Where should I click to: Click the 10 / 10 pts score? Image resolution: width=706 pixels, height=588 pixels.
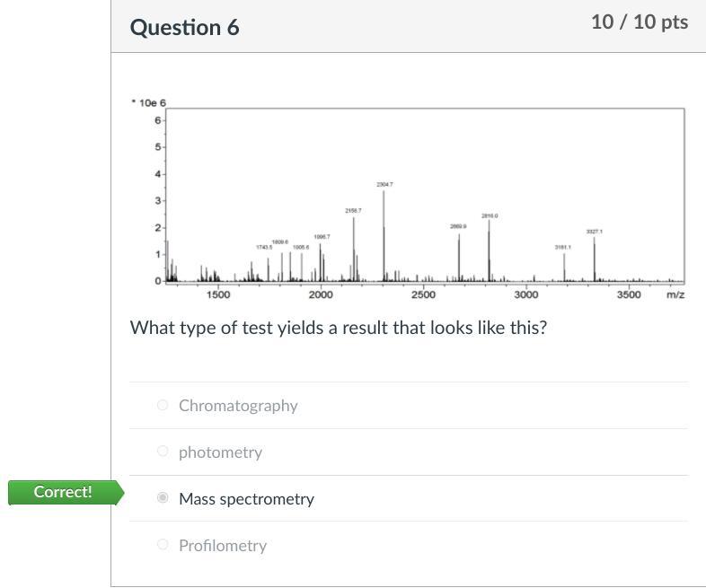coord(639,22)
